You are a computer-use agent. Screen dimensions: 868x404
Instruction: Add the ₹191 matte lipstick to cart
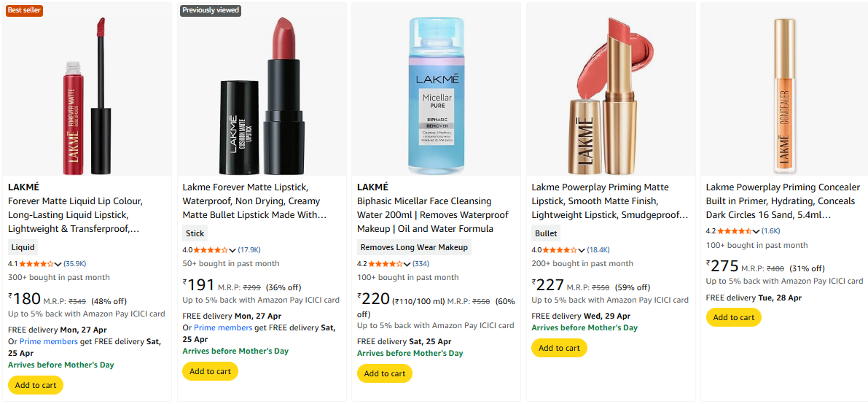click(210, 371)
